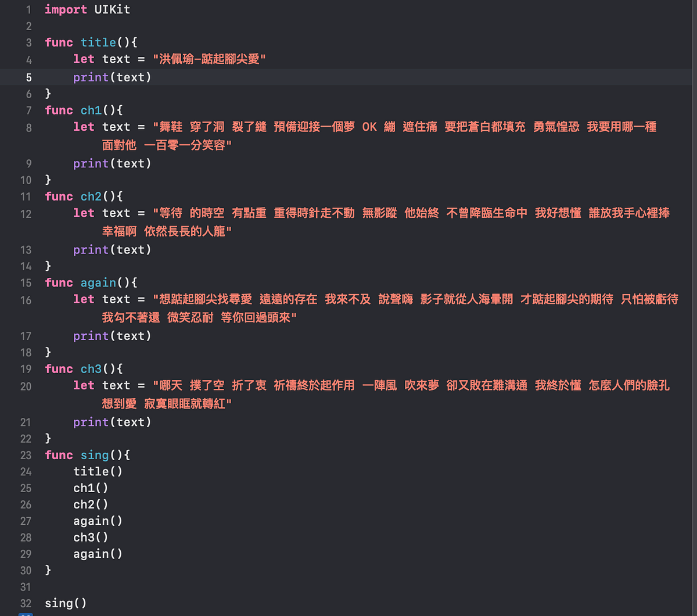Click the again() call on line 27

(x=98, y=521)
